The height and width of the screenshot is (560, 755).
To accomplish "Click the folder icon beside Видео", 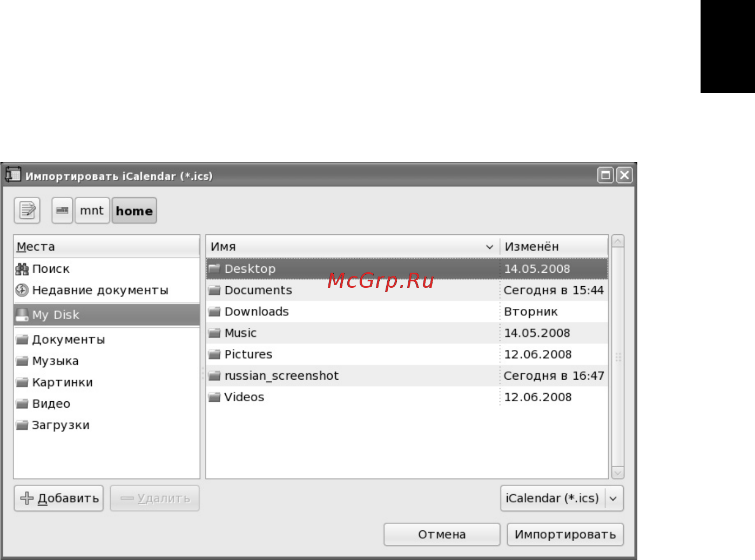I will [x=22, y=404].
